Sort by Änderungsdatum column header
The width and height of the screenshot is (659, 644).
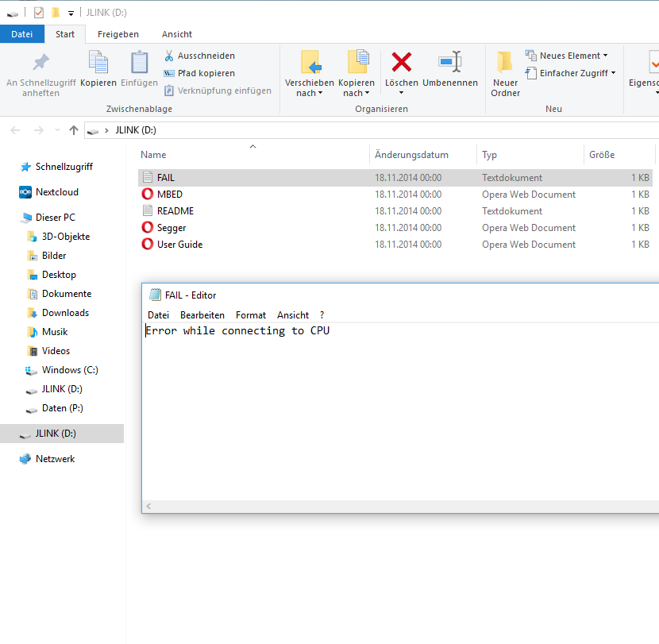pyautogui.click(x=411, y=155)
